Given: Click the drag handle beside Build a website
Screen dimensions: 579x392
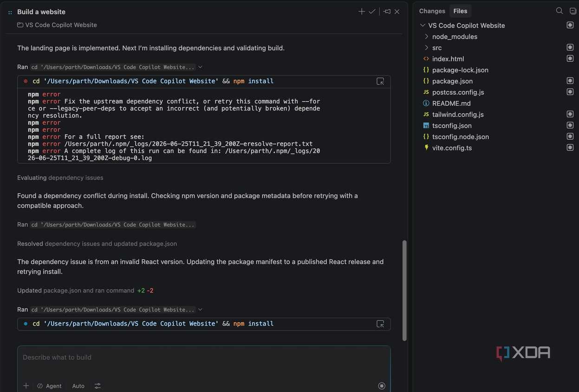Looking at the screenshot, I should coord(10,12).
